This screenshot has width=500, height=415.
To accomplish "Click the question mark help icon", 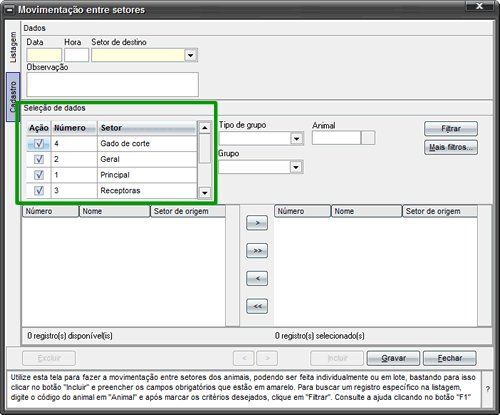I will point(487,389).
